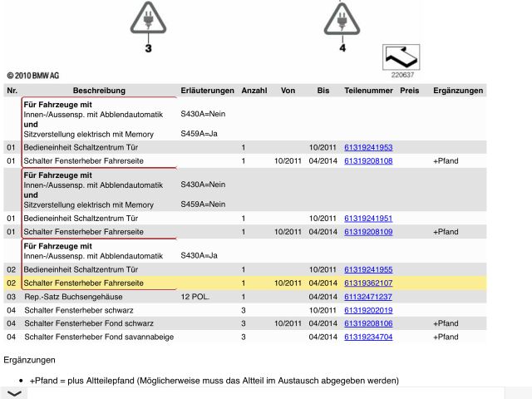Click the Beschreibung column header
This screenshot has height=399, width=532.
[x=99, y=90]
